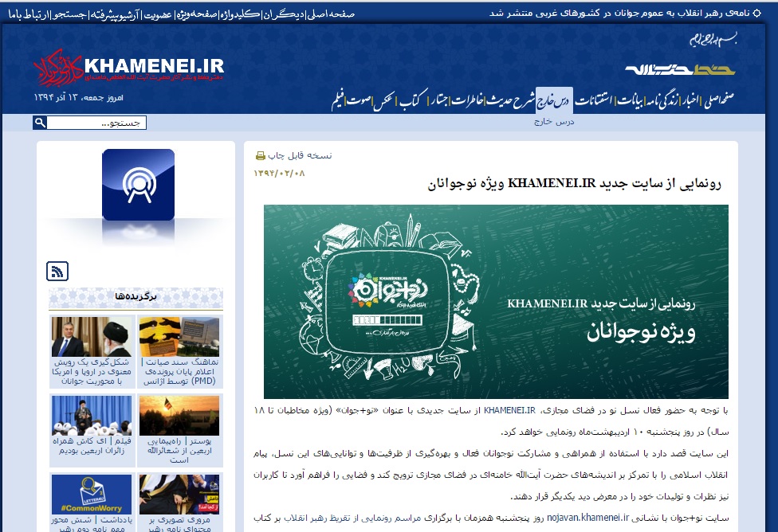Image resolution: width=778 pixels, height=532 pixels.
Task: Click the caption یادداشت شش محور
Action: click(92, 524)
